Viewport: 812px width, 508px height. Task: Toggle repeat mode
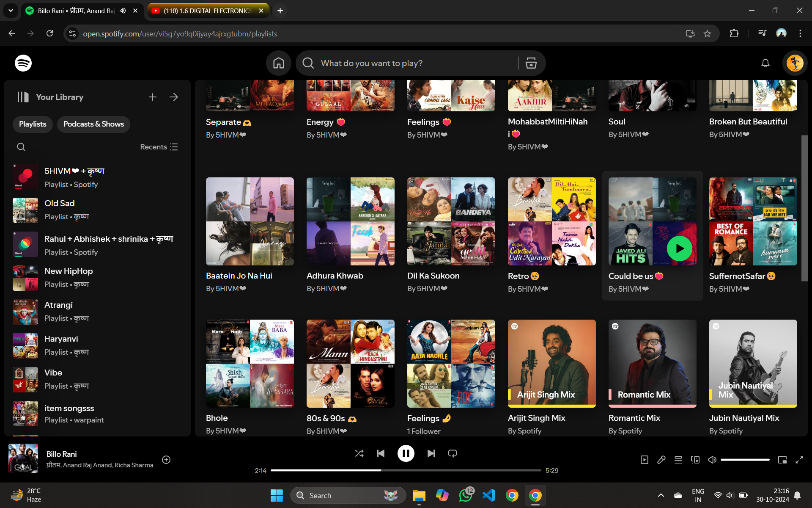coord(453,453)
